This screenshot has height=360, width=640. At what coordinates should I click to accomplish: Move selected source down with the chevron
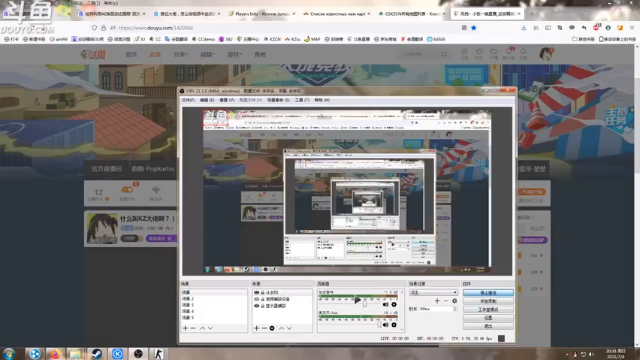[x=289, y=328]
